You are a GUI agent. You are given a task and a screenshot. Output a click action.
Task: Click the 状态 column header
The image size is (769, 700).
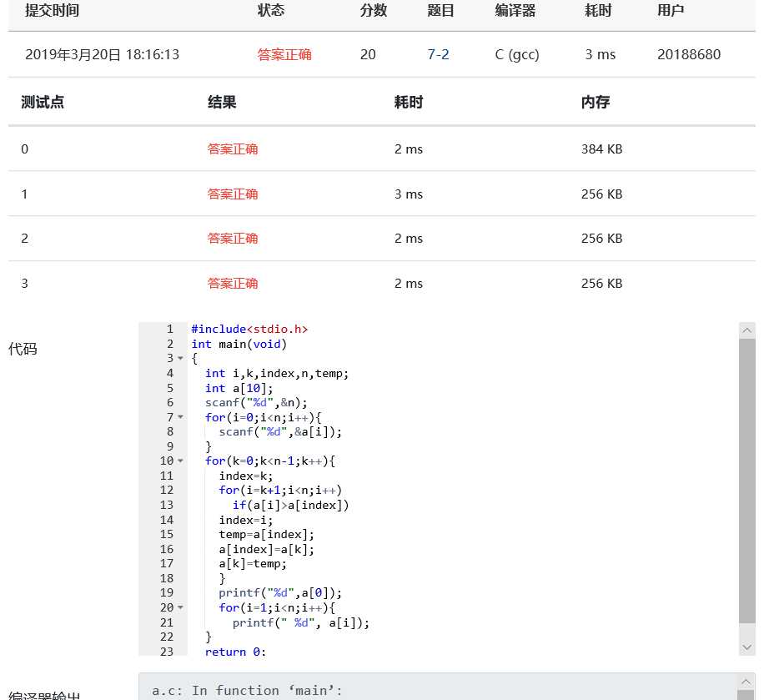click(x=271, y=10)
